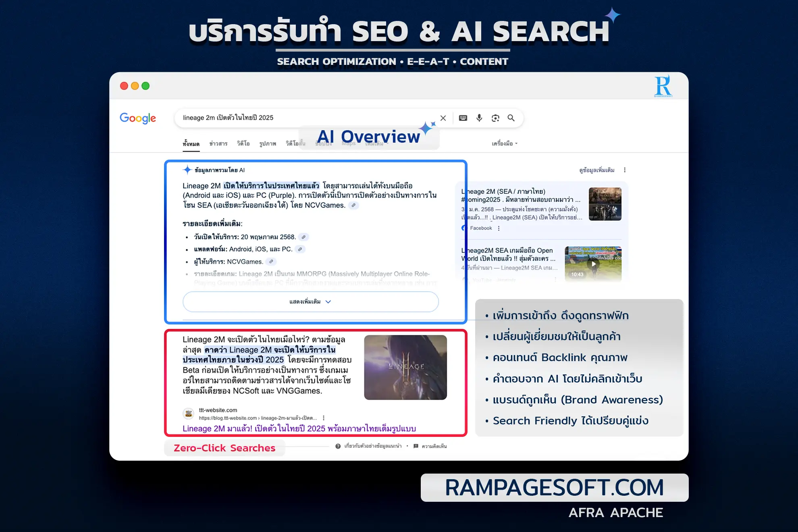Viewport: 798px width, 532px height.
Task: Click the RAMPAGESOFT.COM banner
Action: (x=555, y=488)
